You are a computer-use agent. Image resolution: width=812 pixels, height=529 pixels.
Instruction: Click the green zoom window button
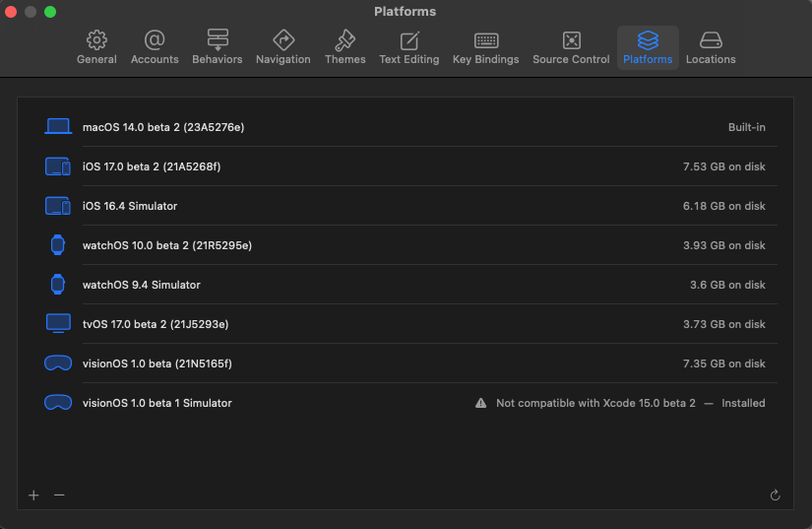pos(50,12)
